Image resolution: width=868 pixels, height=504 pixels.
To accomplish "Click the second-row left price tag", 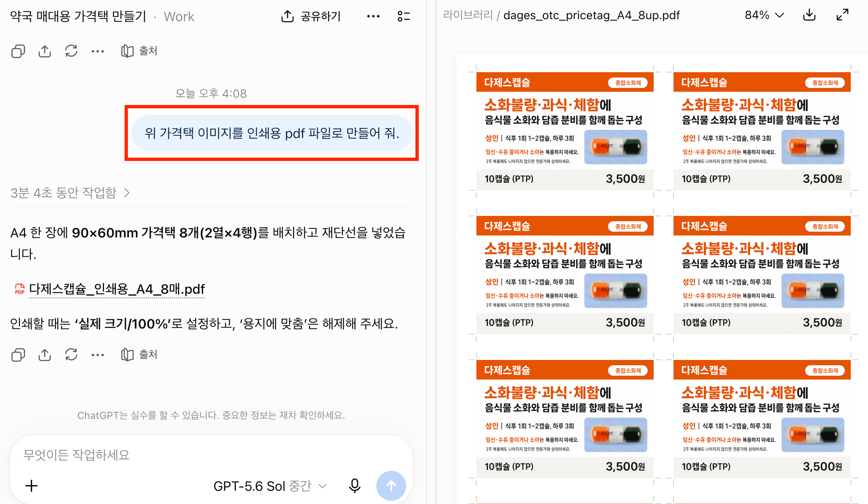I will click(565, 275).
